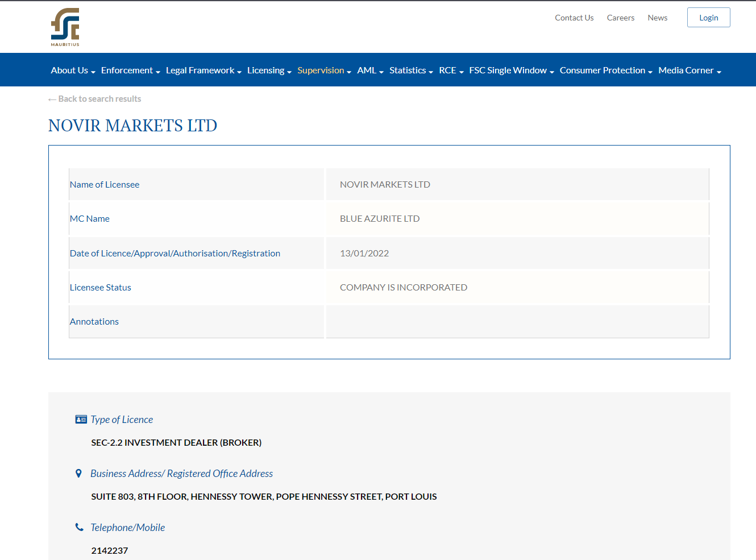The height and width of the screenshot is (560, 756).
Task: Select the Name of Licensee label
Action: point(105,185)
